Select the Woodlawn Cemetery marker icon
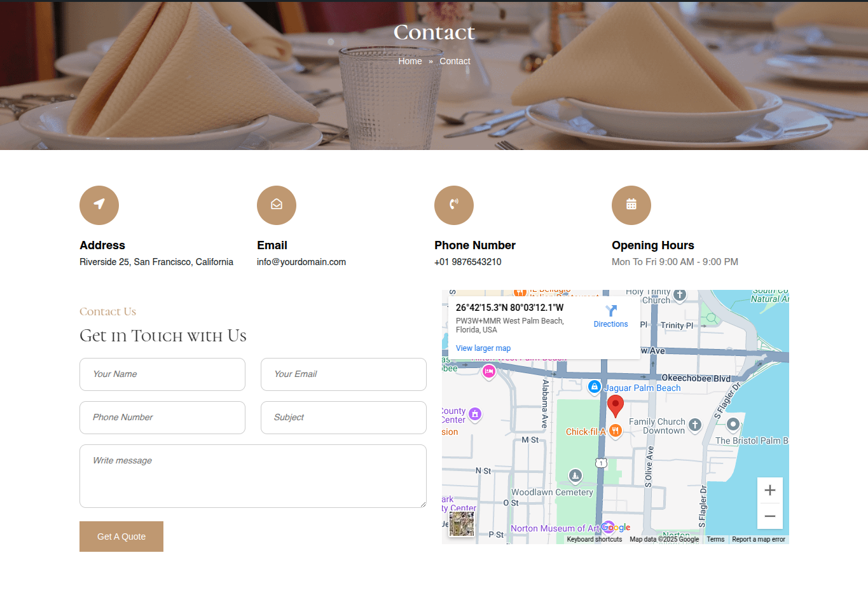 coord(575,475)
